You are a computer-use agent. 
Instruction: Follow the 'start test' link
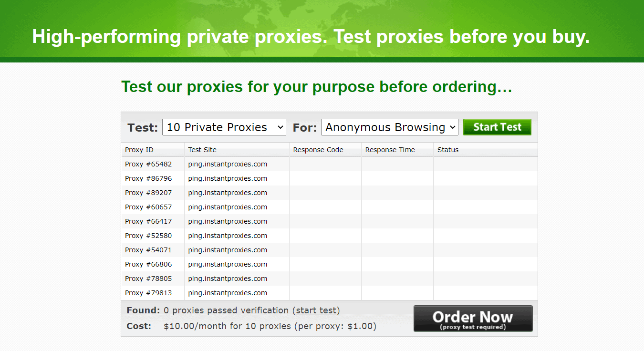[x=316, y=310]
